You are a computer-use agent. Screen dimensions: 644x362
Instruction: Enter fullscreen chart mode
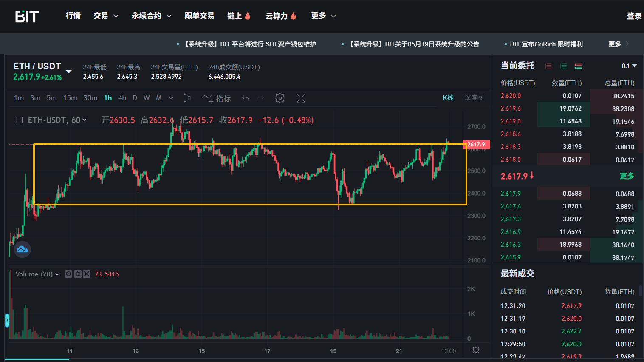(301, 98)
